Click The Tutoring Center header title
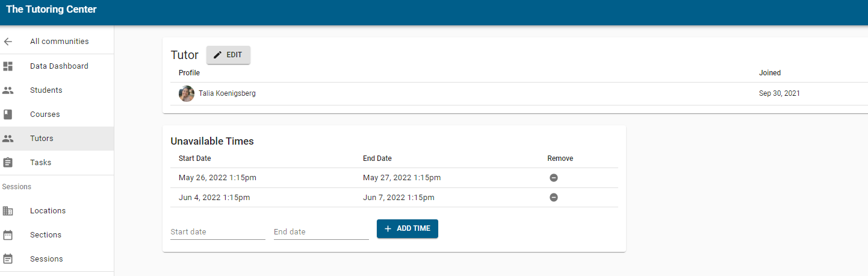The height and width of the screenshot is (276, 868). click(x=51, y=10)
